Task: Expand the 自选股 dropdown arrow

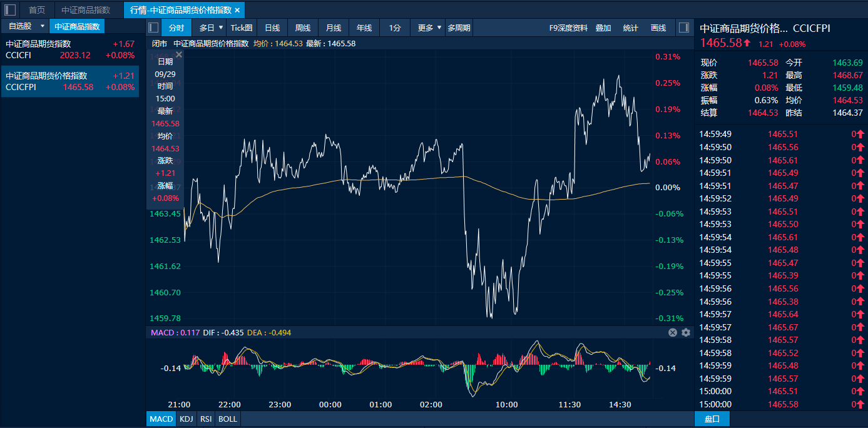Action: (42, 26)
